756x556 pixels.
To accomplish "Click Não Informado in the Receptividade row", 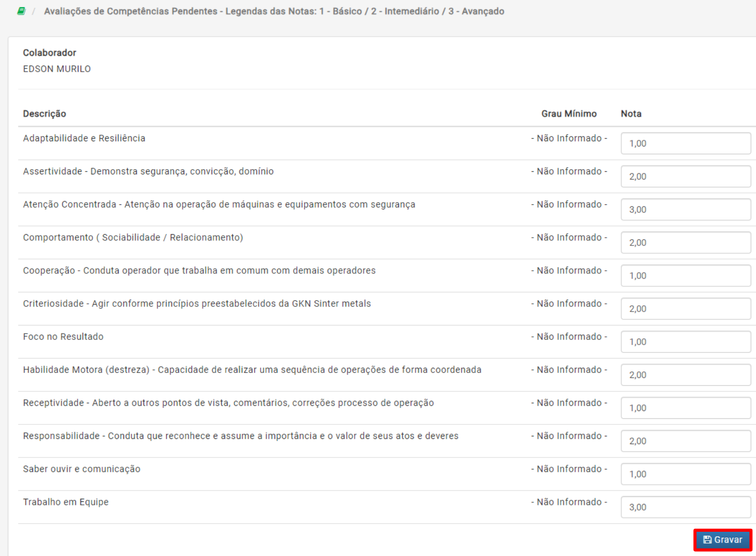I will [569, 403].
